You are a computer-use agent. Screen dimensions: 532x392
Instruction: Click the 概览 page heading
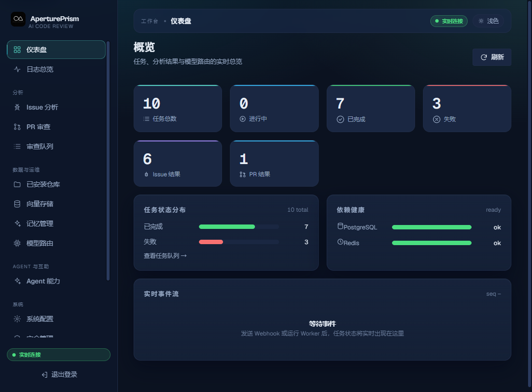[144, 47]
